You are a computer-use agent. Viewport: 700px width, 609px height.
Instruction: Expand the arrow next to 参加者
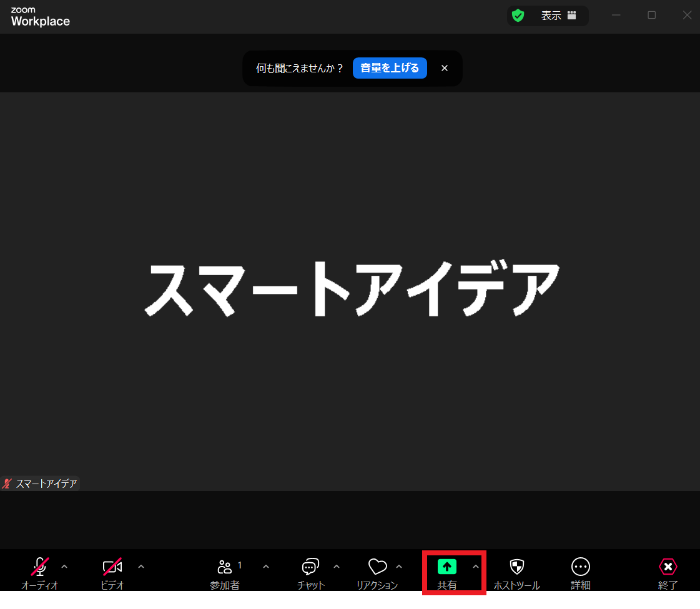coord(266,567)
